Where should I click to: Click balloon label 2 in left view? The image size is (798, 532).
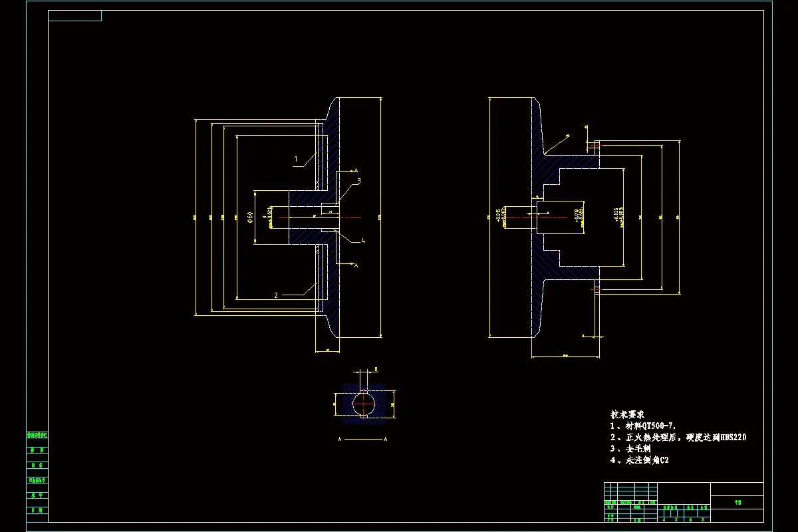tap(276, 295)
